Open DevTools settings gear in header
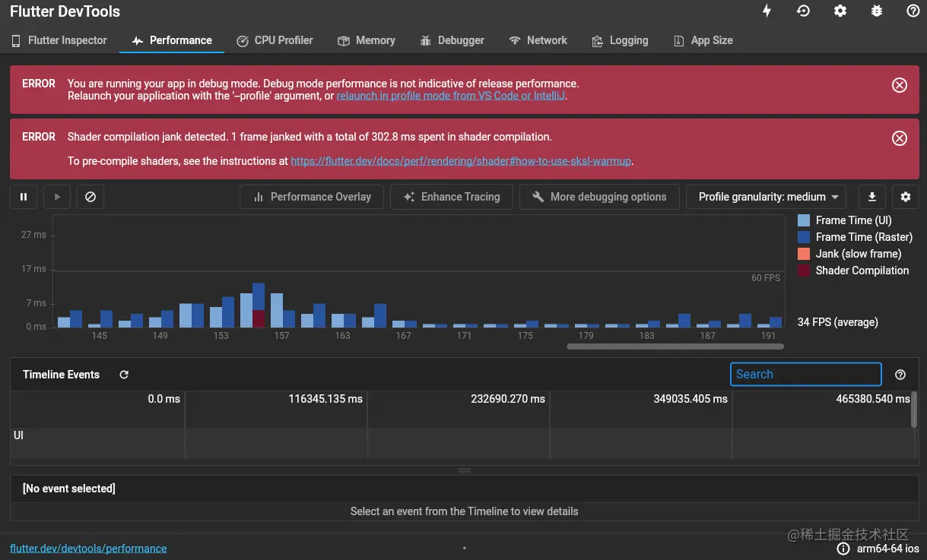The image size is (927, 560). (x=840, y=11)
